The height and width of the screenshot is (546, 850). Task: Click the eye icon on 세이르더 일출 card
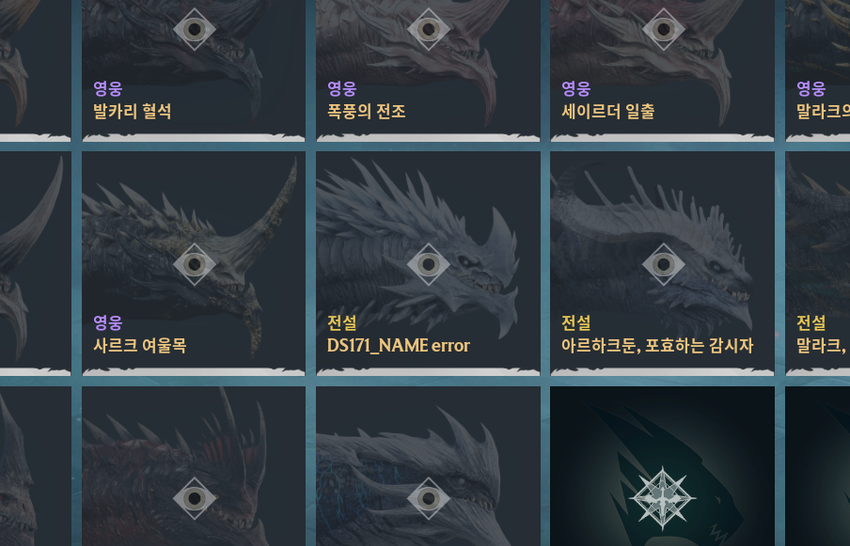point(663,29)
